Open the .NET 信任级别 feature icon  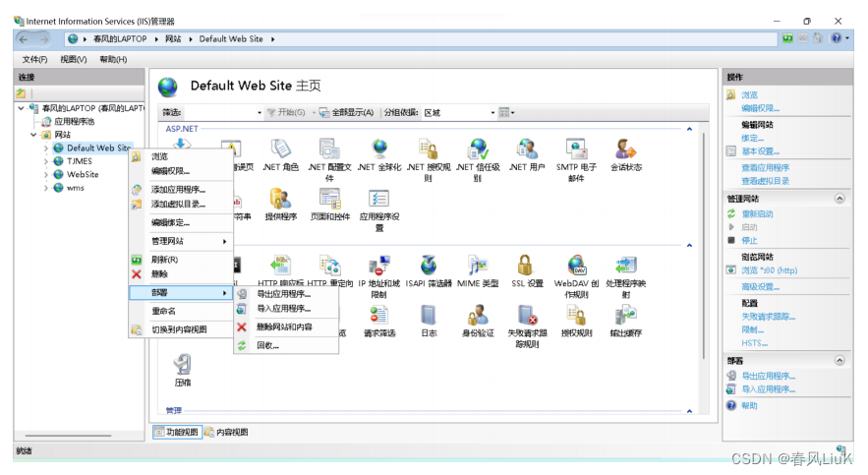(x=478, y=160)
